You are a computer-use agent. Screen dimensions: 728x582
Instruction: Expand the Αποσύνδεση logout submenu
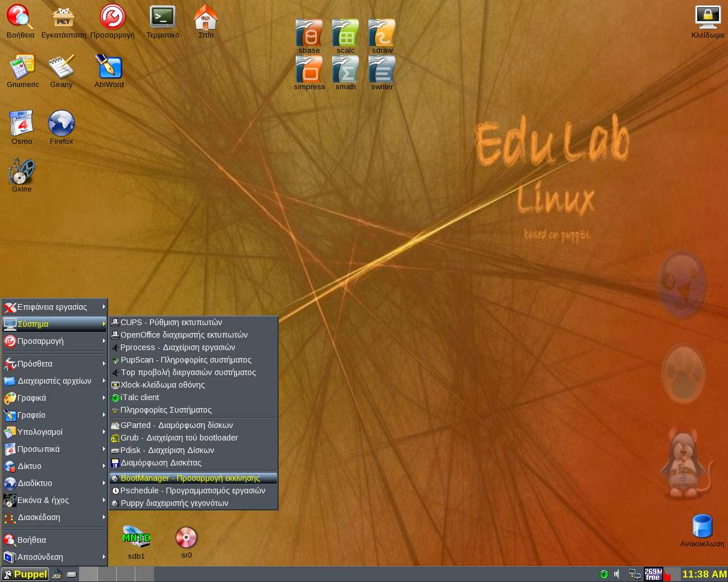pyautogui.click(x=55, y=557)
